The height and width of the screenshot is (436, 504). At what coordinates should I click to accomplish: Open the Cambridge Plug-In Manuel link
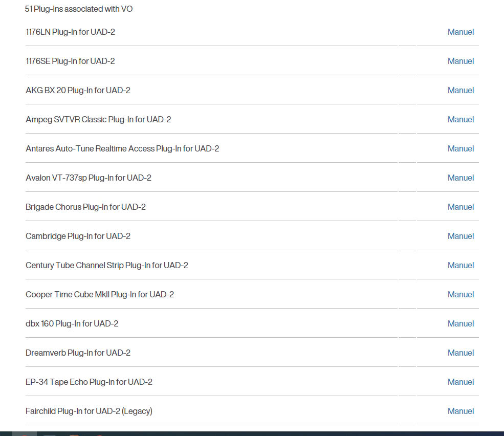[x=461, y=236]
